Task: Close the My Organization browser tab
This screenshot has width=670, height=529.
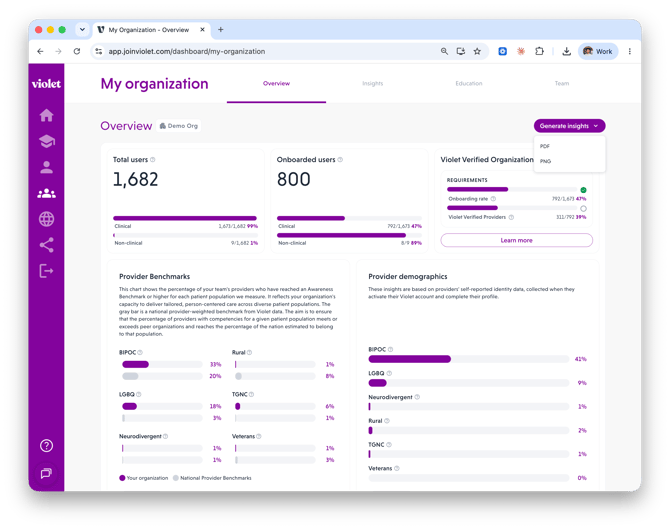Action: 203,30
